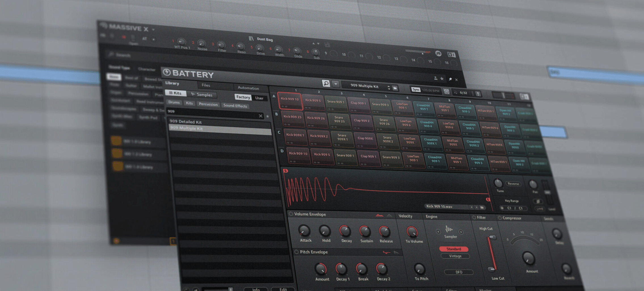
Task: Toggle the Volume Envelope power button
Action: click(x=291, y=214)
